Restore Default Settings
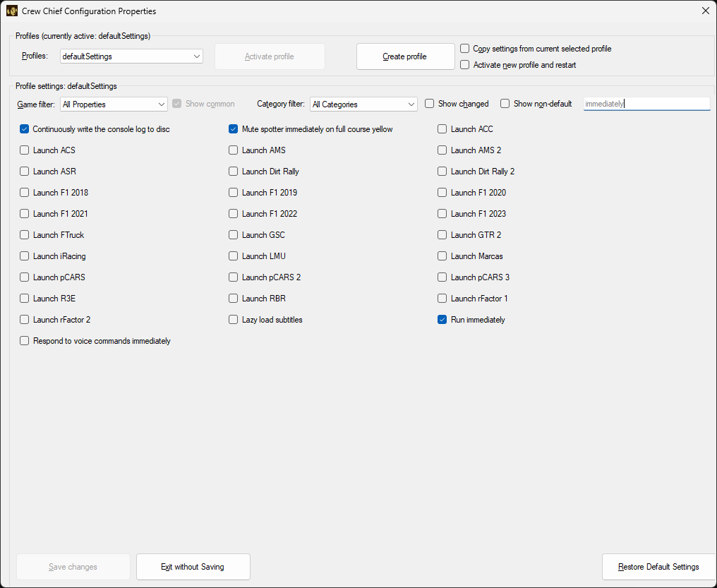The height and width of the screenshot is (588, 717). coord(658,567)
